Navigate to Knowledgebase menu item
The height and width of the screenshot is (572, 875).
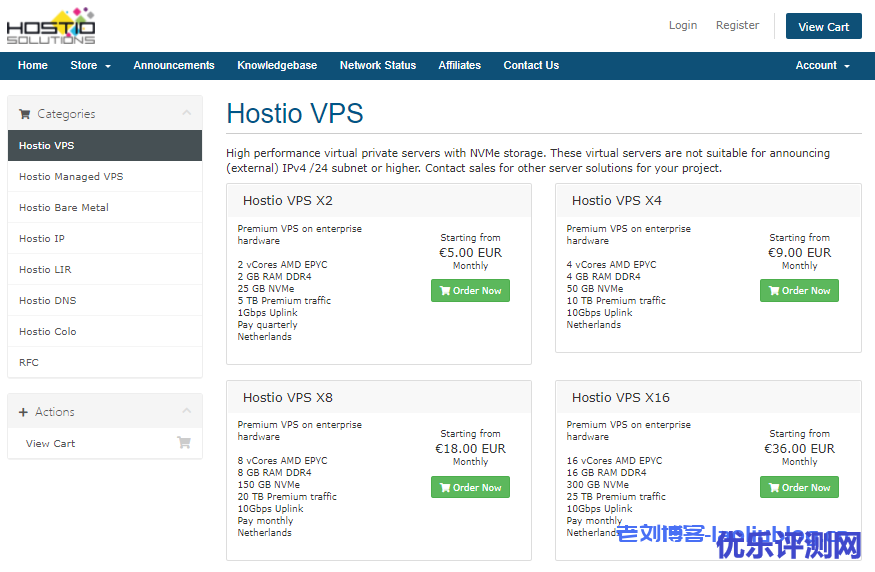pyautogui.click(x=277, y=66)
